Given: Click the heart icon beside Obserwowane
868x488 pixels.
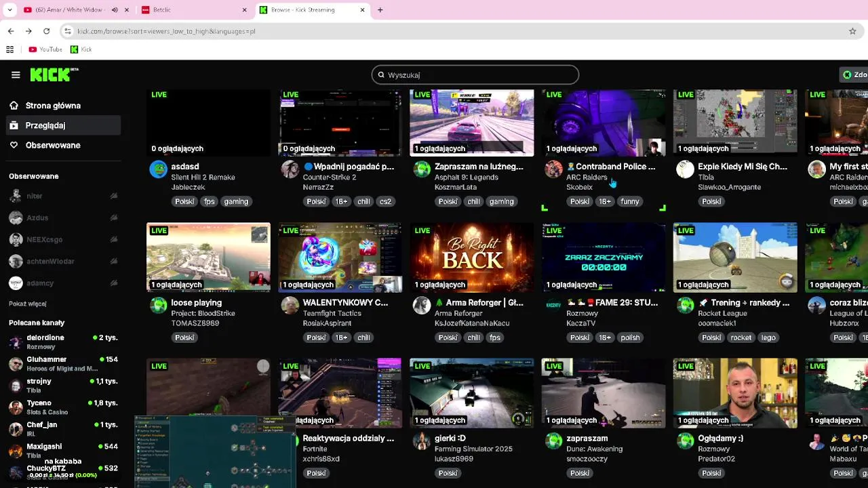Looking at the screenshot, I should [x=14, y=145].
